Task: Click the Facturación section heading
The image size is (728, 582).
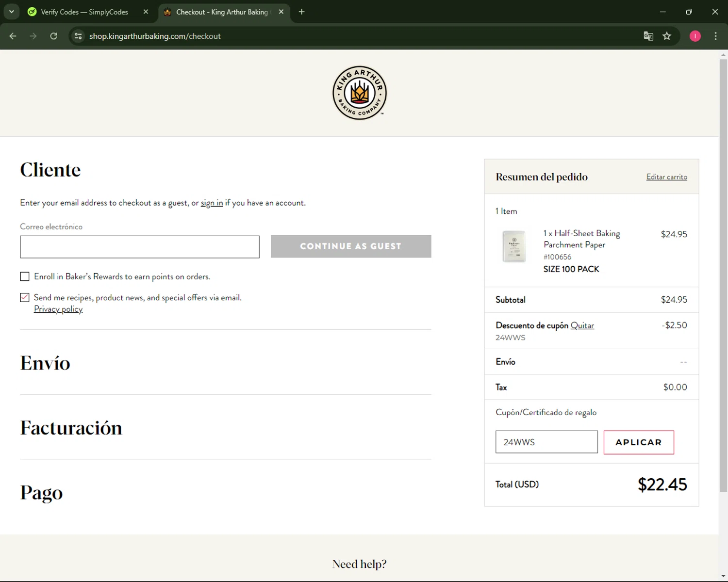Action: click(71, 428)
